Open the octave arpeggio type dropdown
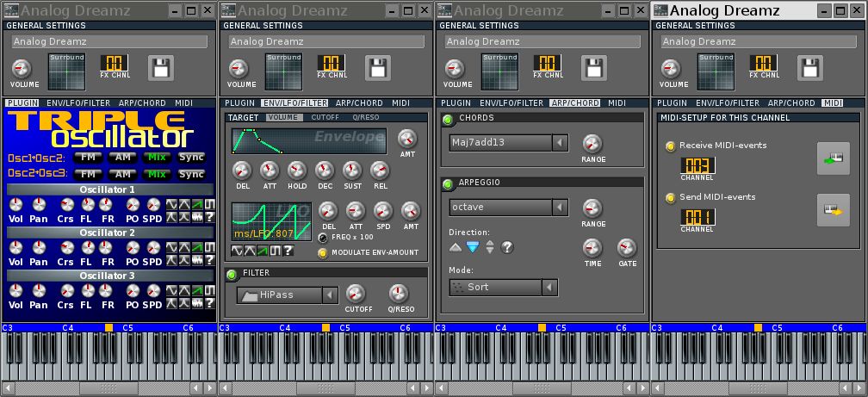Screen dimensions: 868x397 [509, 208]
